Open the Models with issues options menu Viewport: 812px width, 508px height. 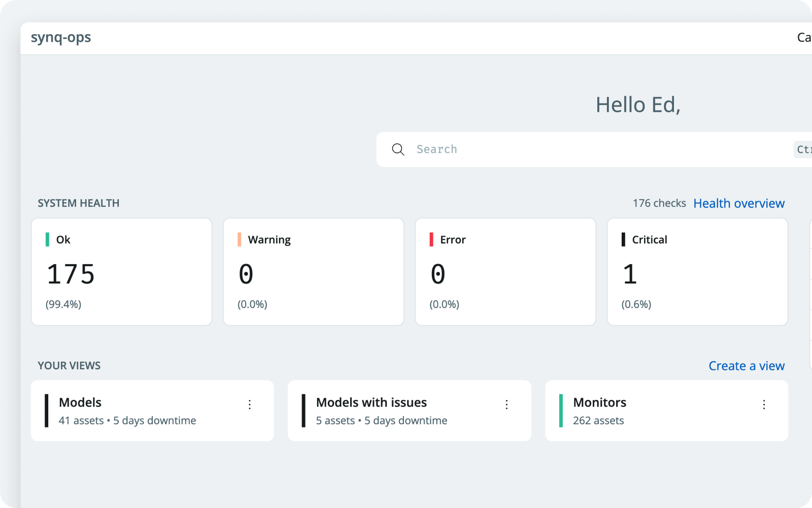(506, 404)
